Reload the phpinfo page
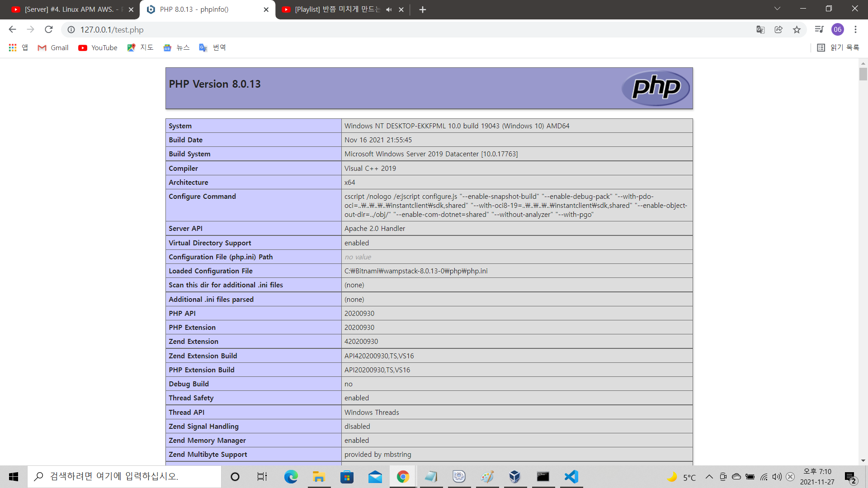Screen dimensions: 868x488 coord(49,29)
